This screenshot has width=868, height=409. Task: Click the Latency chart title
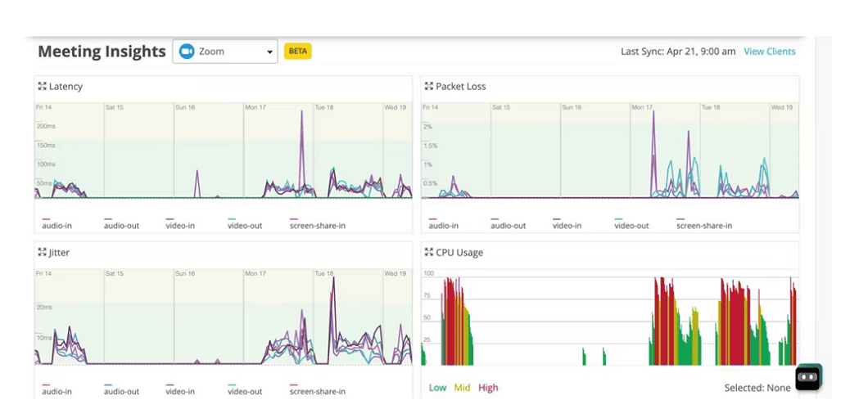point(66,86)
